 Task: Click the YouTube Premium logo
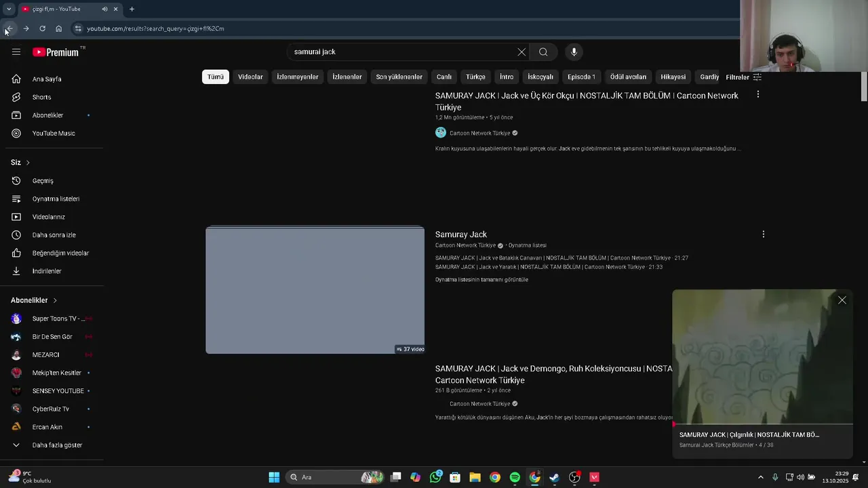tap(56, 52)
